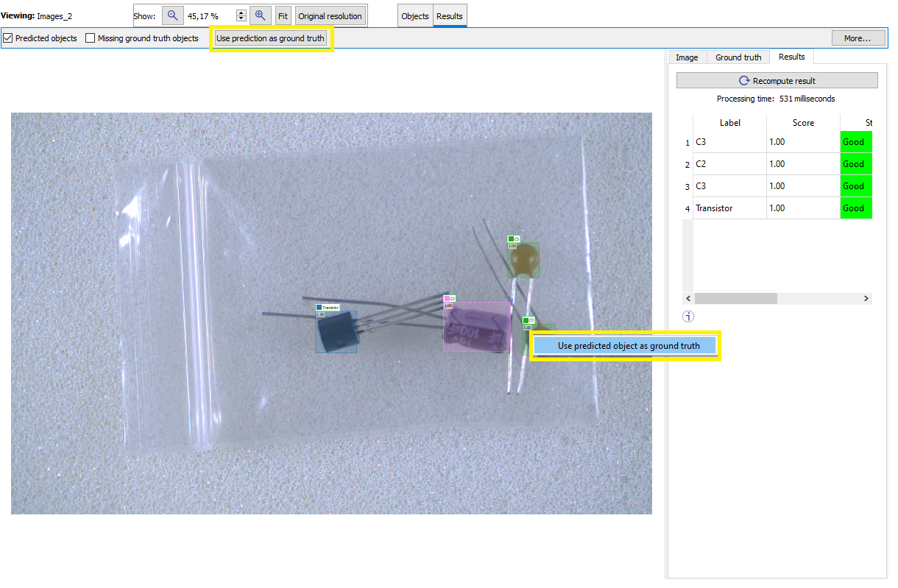Open the More... options button
898x588 pixels.
(857, 38)
